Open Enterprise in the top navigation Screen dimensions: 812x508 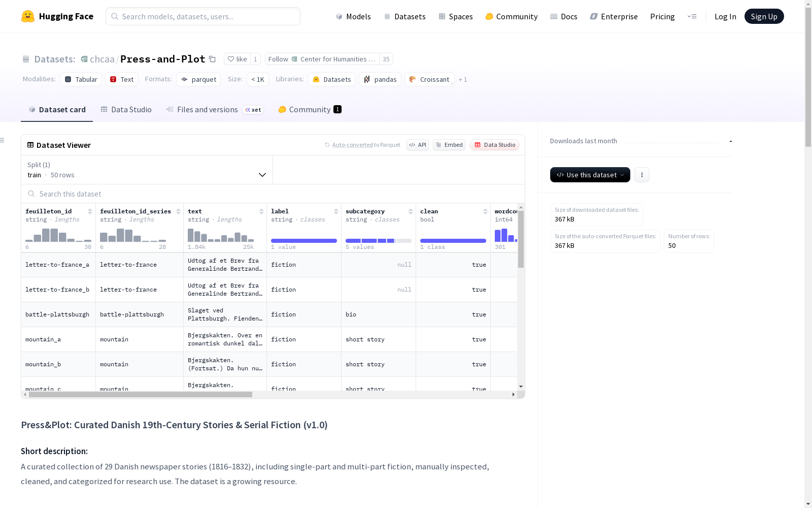614,16
